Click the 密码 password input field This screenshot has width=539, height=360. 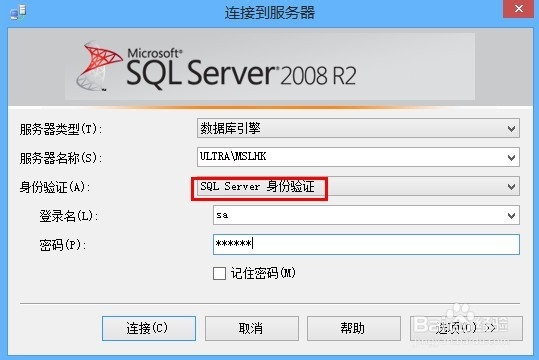pyautogui.click(x=366, y=244)
